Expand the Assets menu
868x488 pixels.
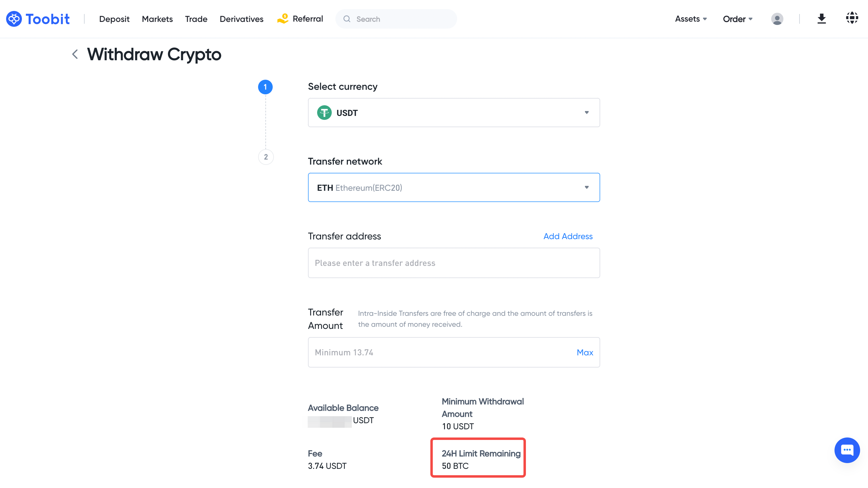click(x=691, y=19)
